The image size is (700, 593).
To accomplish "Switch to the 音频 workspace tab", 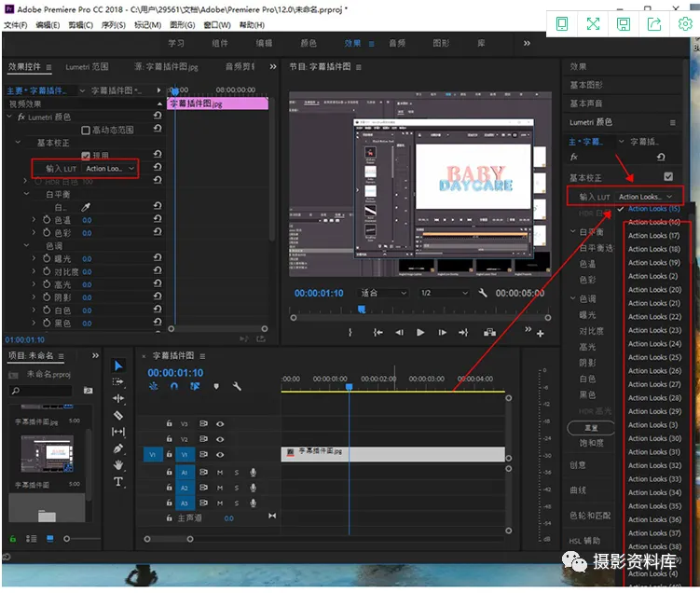I will [397, 43].
